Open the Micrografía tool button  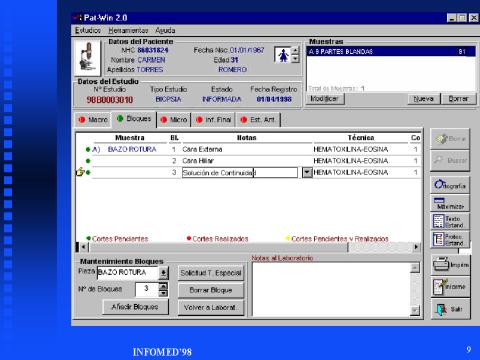[450, 185]
